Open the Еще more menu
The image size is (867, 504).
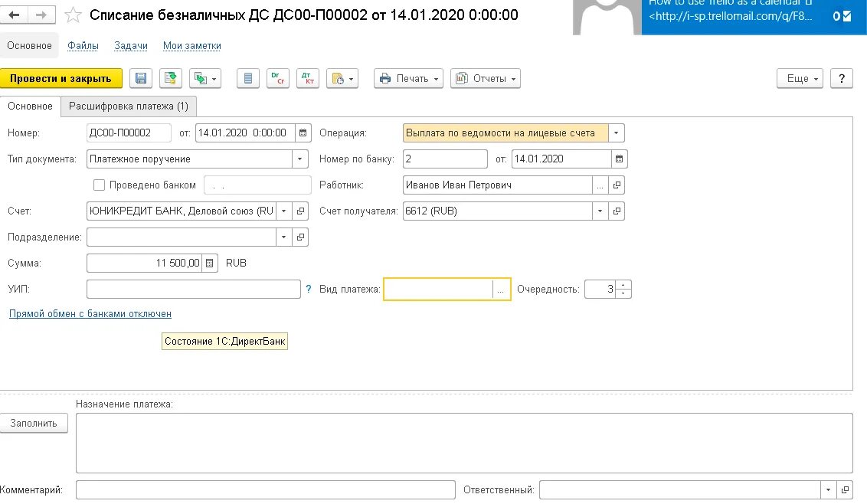[x=800, y=79]
